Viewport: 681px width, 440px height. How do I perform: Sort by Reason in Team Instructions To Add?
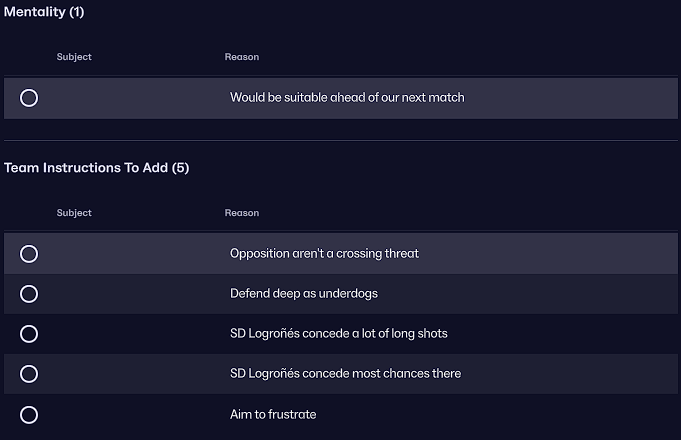tap(241, 213)
